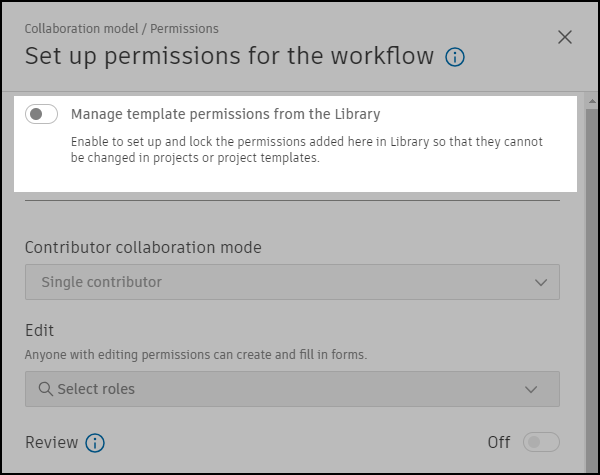Screen dimensions: 600x475
Task: Click the Edit section label
Action: tap(39, 330)
